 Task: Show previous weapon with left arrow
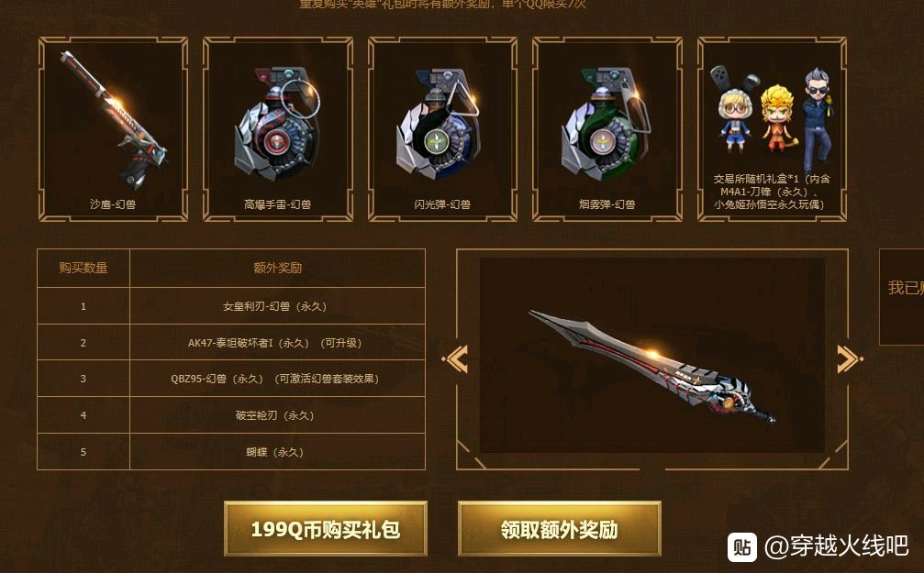455,358
